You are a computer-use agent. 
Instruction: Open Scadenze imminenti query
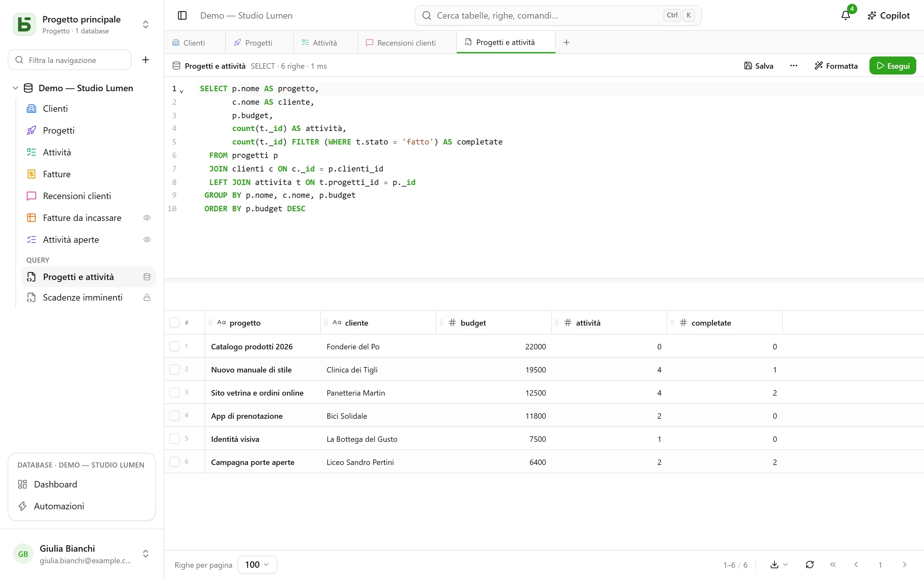point(89,297)
